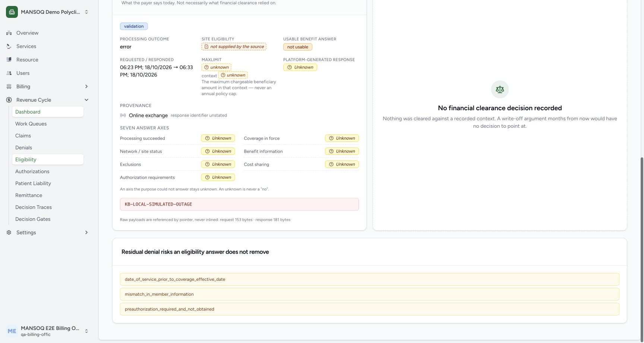644x343 pixels.
Task: Click the date_of_service_prior_to_coverage_effective_date risk row
Action: click(370, 279)
